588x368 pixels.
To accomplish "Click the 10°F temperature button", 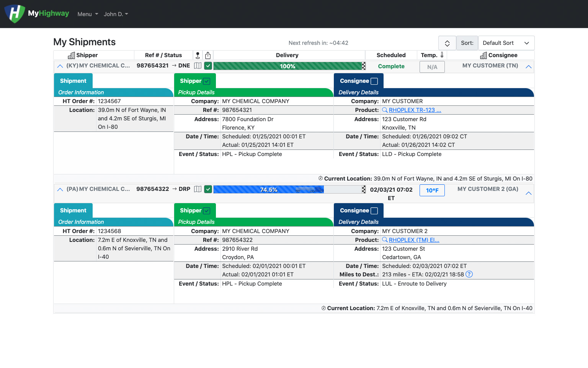I will (x=432, y=191).
